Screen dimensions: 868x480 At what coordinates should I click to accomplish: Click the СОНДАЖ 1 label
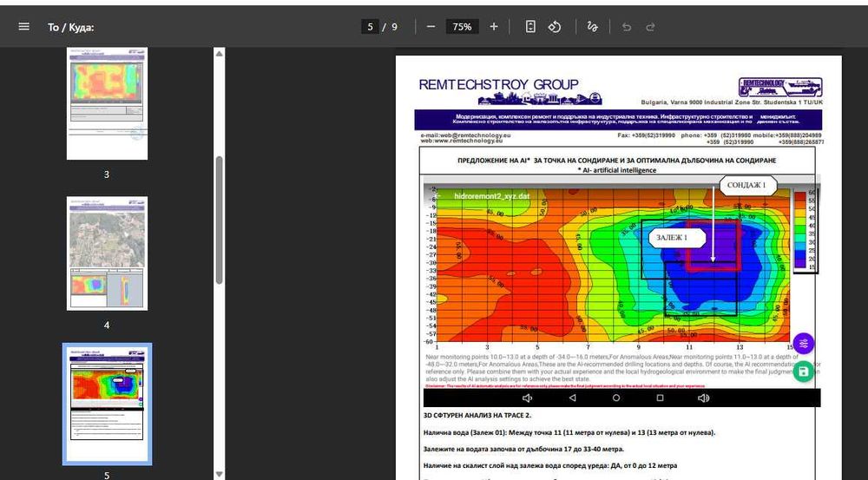coord(746,185)
